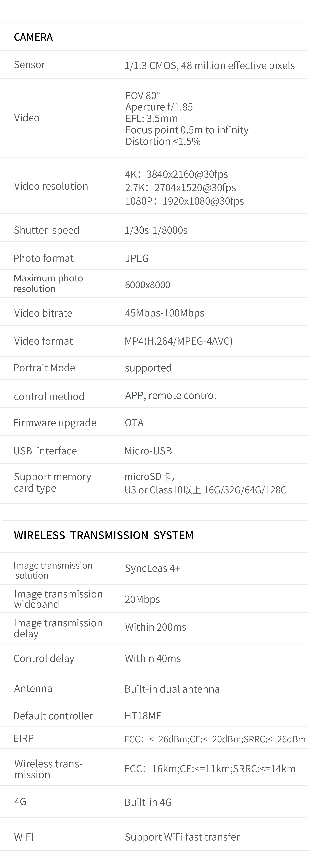The height and width of the screenshot is (868, 310).
Task: Click the SyncLeas 4+ transmission solution value
Action: 152,568
